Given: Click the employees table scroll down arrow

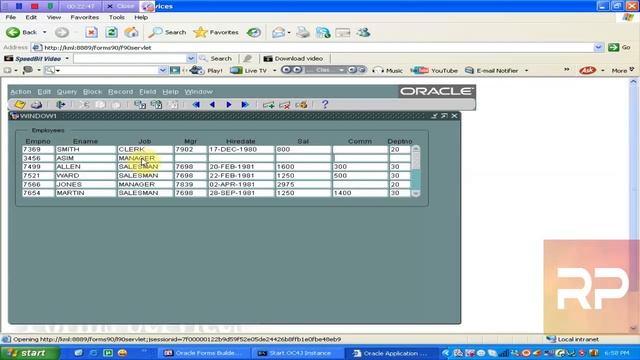Looking at the screenshot, I should (416, 193).
